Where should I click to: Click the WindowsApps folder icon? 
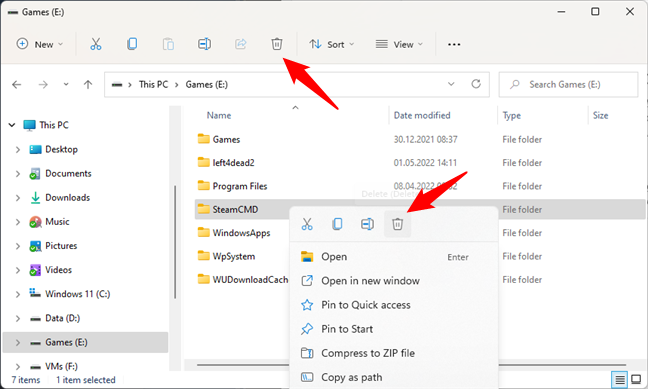(203, 232)
